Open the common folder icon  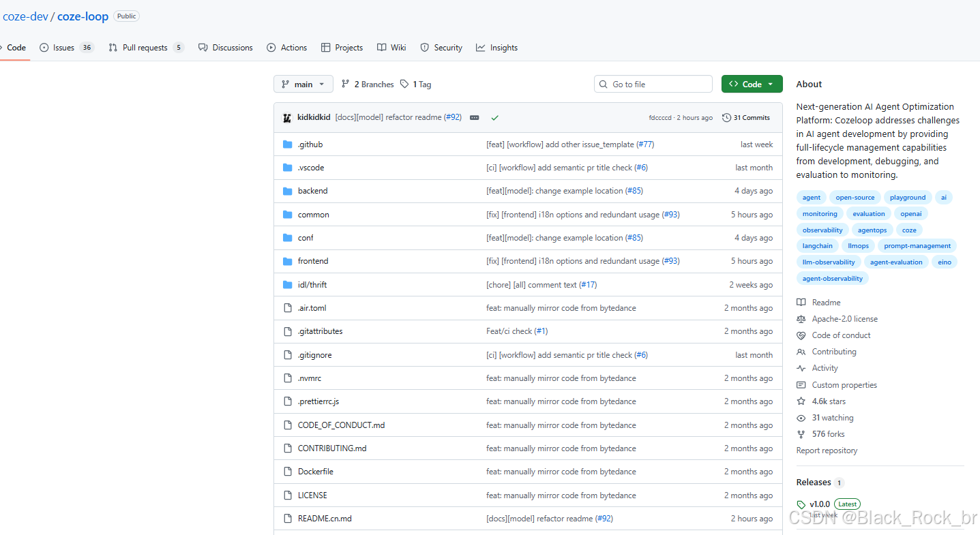[x=288, y=215]
